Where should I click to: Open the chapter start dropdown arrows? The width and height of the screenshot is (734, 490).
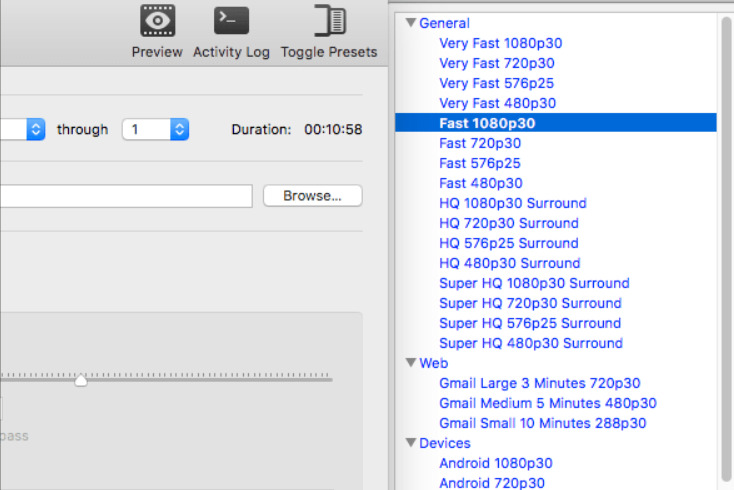point(36,129)
